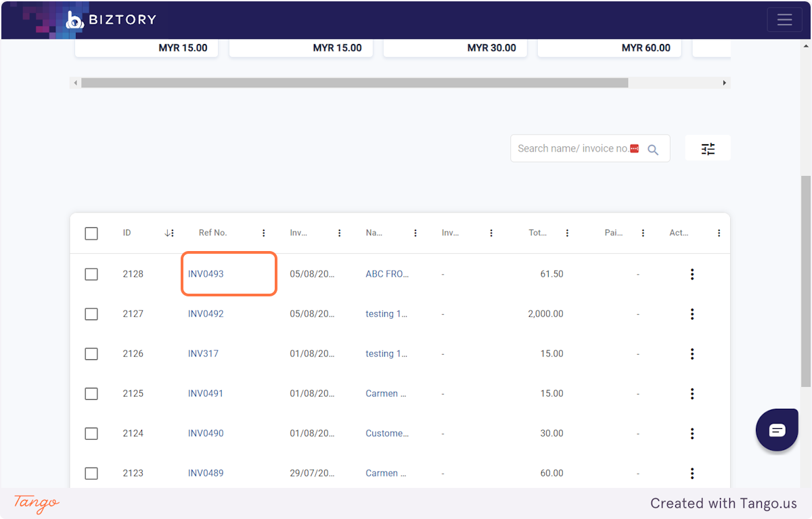
Task: Open customer Carmen link in row INV0491
Action: tap(386, 394)
